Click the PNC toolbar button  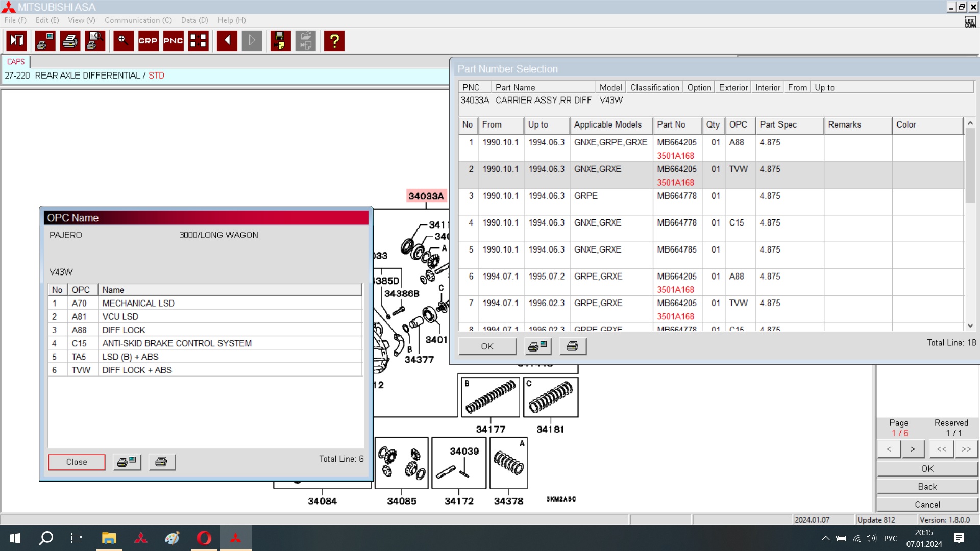[x=173, y=41]
